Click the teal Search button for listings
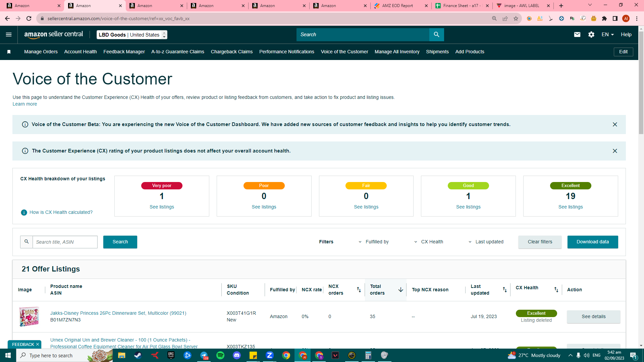 point(120,242)
